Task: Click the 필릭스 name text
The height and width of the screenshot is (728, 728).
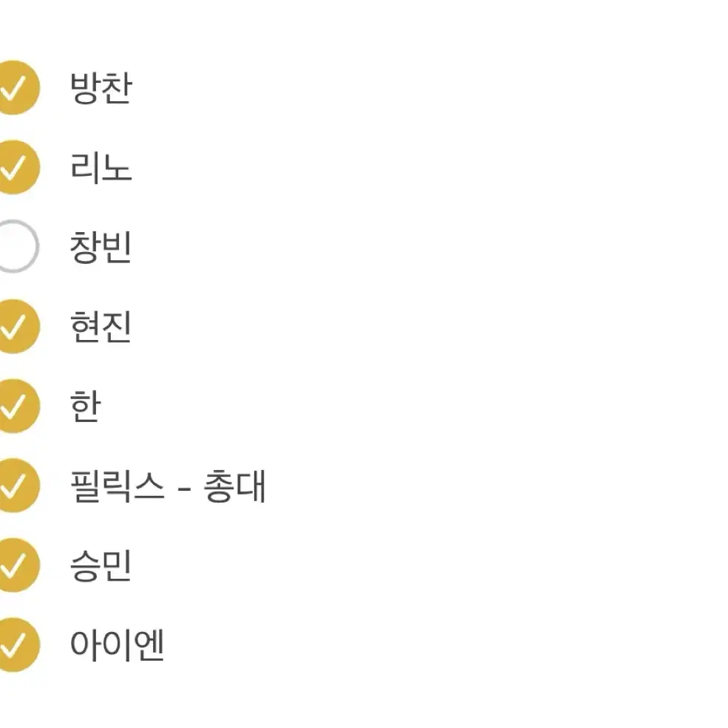Action: point(117,486)
